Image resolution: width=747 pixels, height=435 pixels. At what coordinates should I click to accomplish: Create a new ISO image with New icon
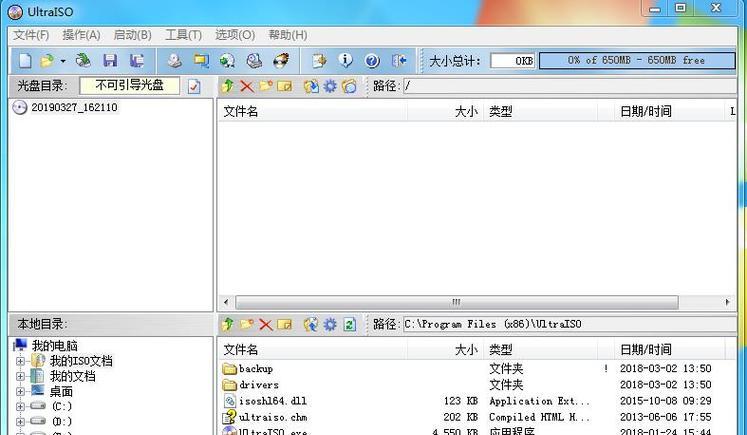click(25, 61)
